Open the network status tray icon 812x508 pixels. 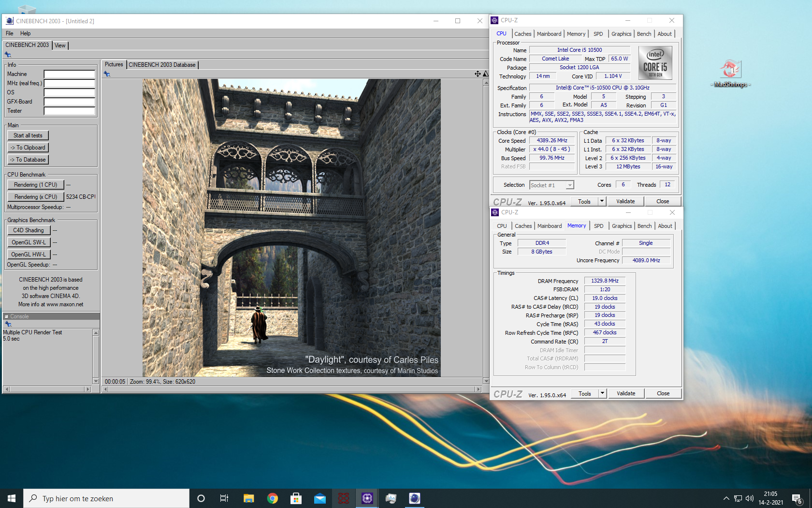[x=738, y=498]
